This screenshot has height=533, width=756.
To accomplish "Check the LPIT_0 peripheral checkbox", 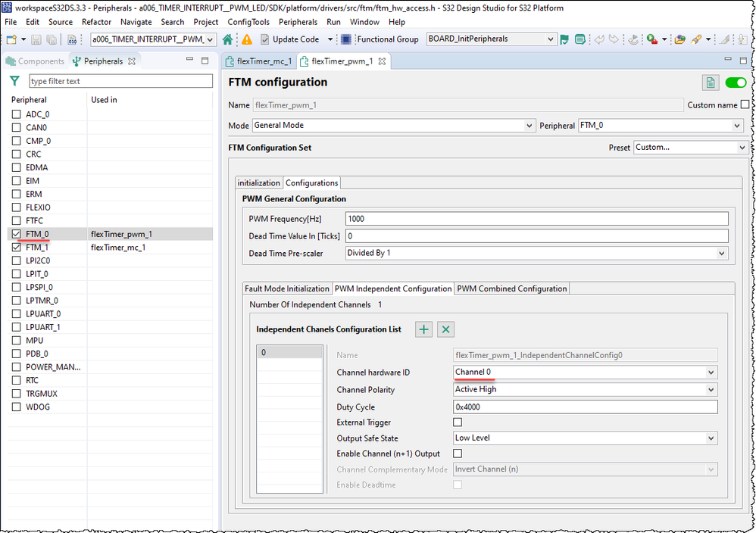I will coord(17,274).
